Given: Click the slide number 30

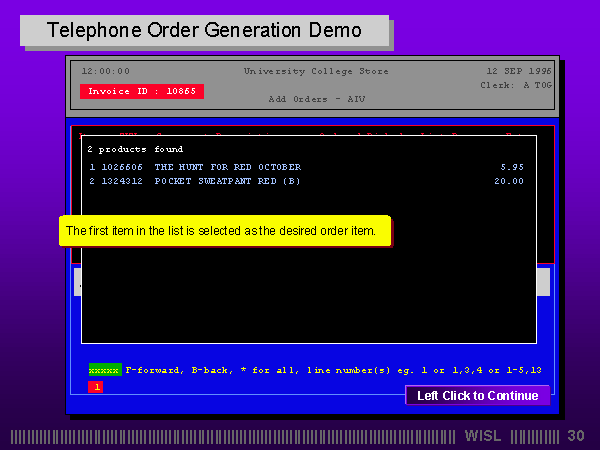Looking at the screenshot, I should (x=575, y=436).
